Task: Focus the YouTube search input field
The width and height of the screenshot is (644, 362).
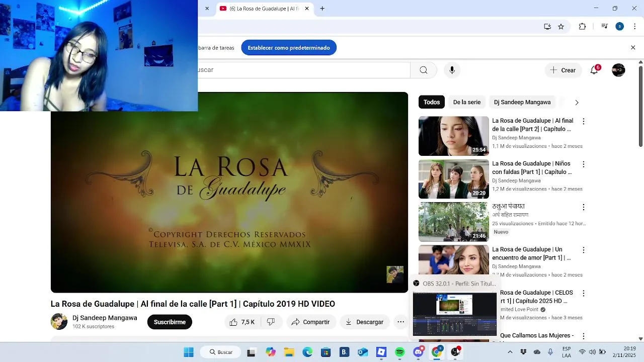Action: (304, 70)
